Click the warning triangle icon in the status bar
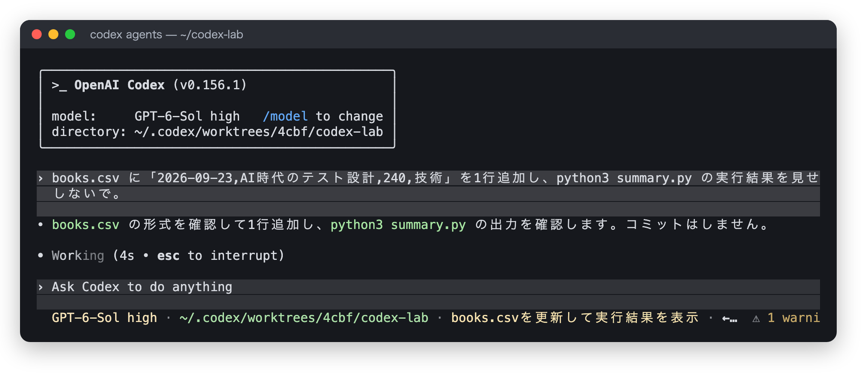 [x=756, y=319]
